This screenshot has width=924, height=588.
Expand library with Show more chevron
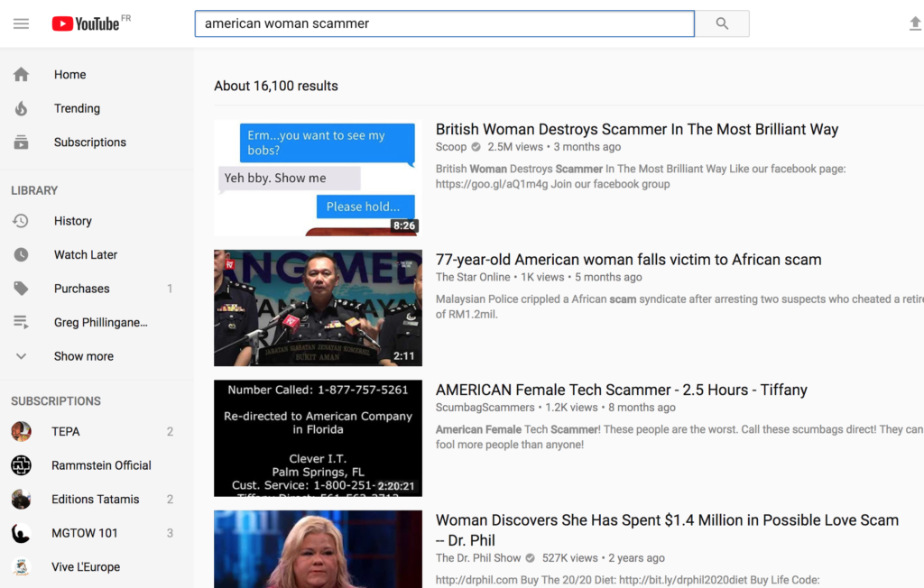(22, 356)
